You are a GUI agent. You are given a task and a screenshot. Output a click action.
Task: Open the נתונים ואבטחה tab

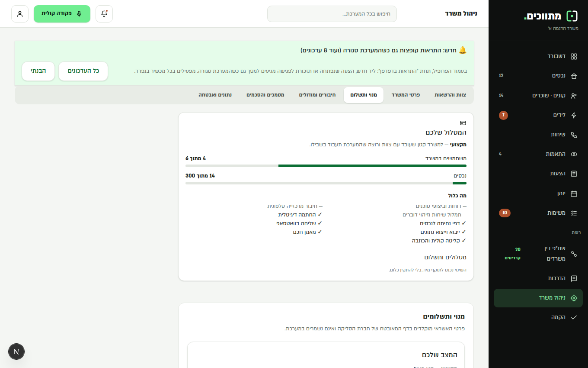[215, 95]
